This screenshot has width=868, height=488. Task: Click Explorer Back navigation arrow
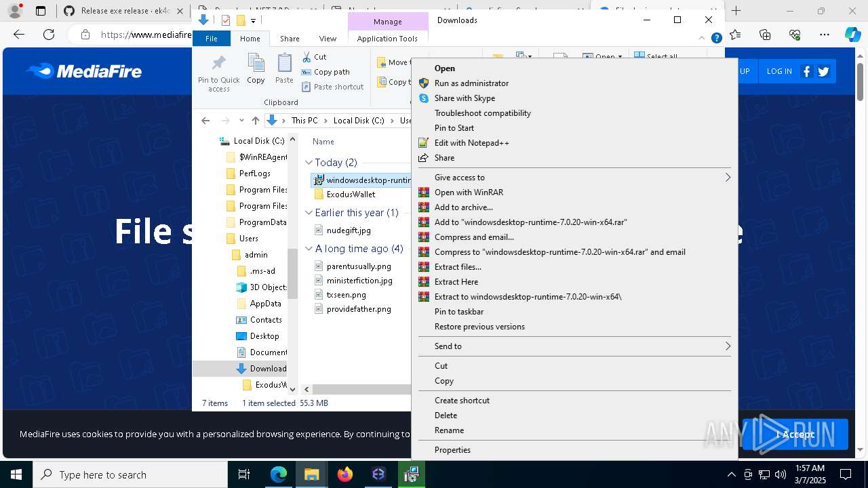pyautogui.click(x=205, y=121)
